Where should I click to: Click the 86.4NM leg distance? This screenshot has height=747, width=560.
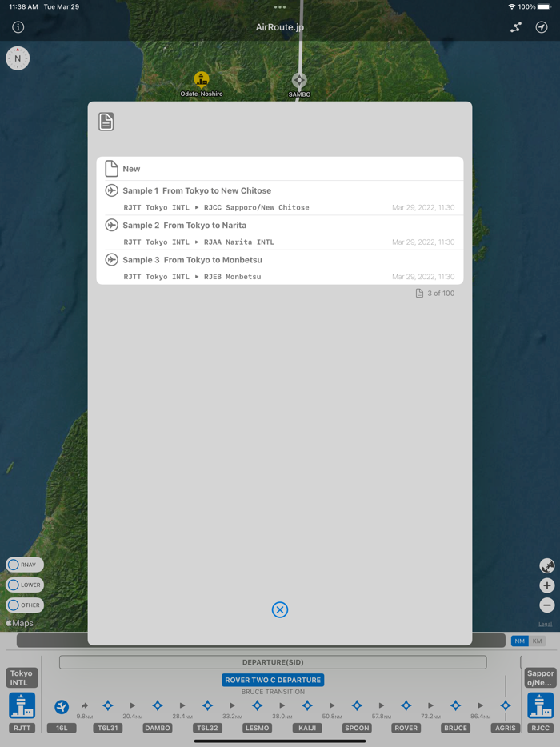pyautogui.click(x=481, y=717)
